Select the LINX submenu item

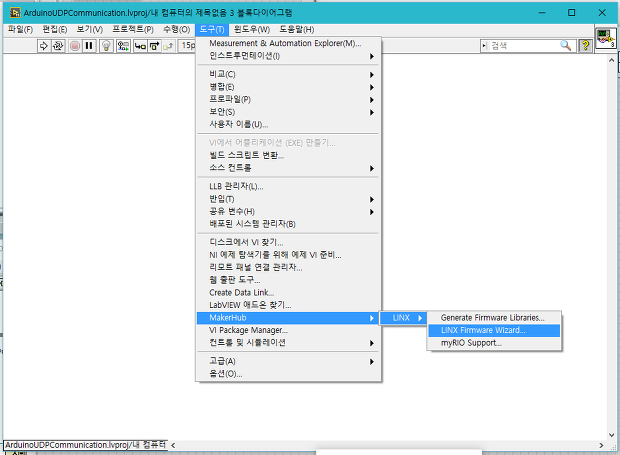coord(403,318)
